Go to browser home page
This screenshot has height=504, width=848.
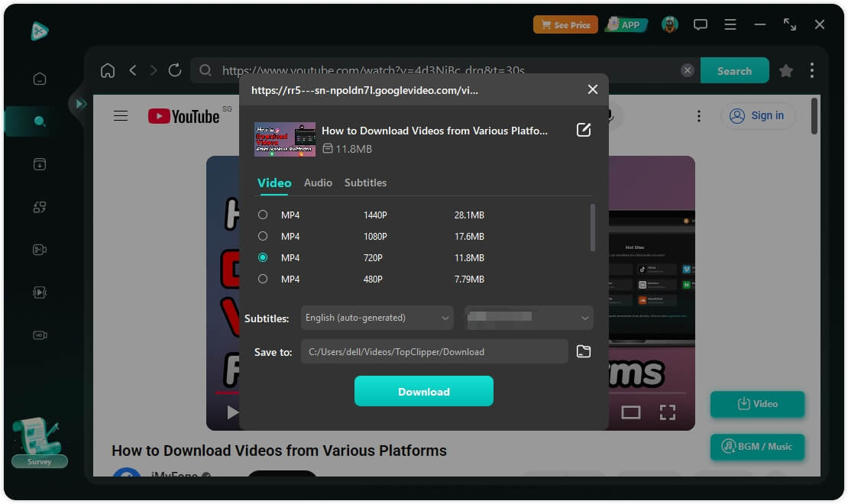click(x=108, y=70)
